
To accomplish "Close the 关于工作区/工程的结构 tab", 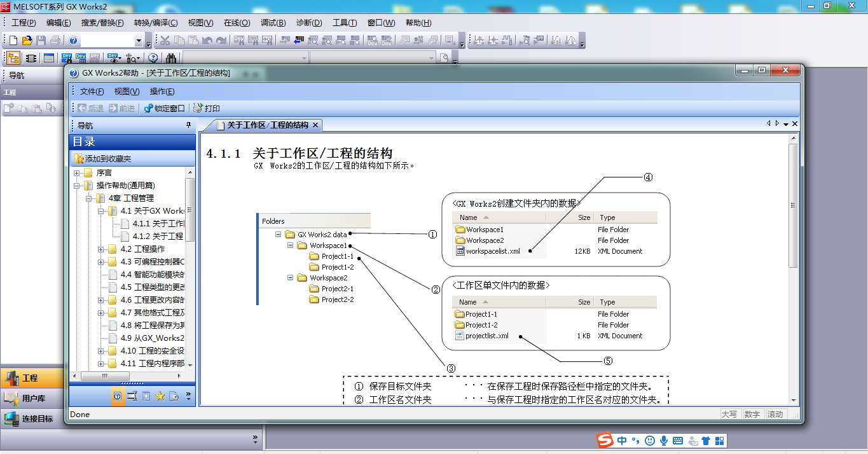I will coord(315,125).
